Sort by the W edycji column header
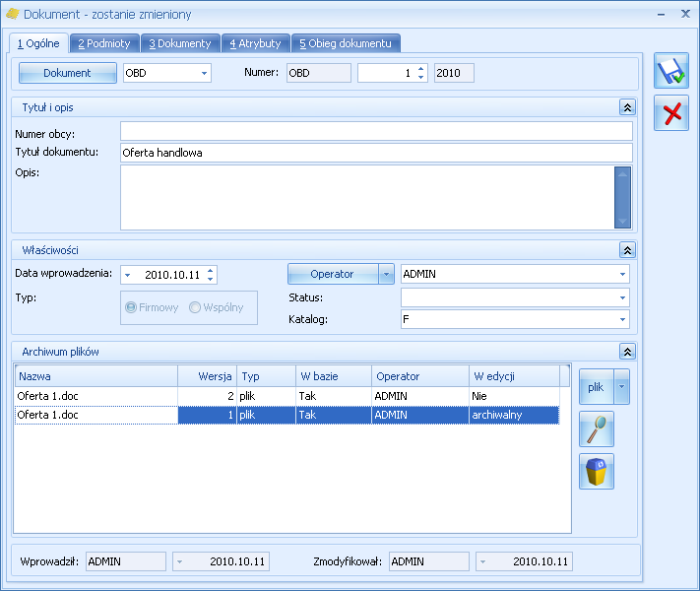This screenshot has width=700, height=591. 514,376
